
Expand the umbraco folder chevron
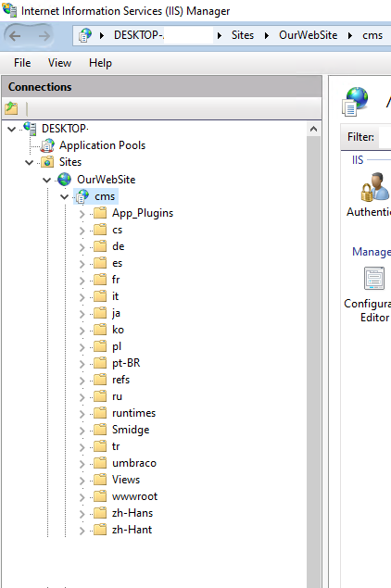coord(82,464)
